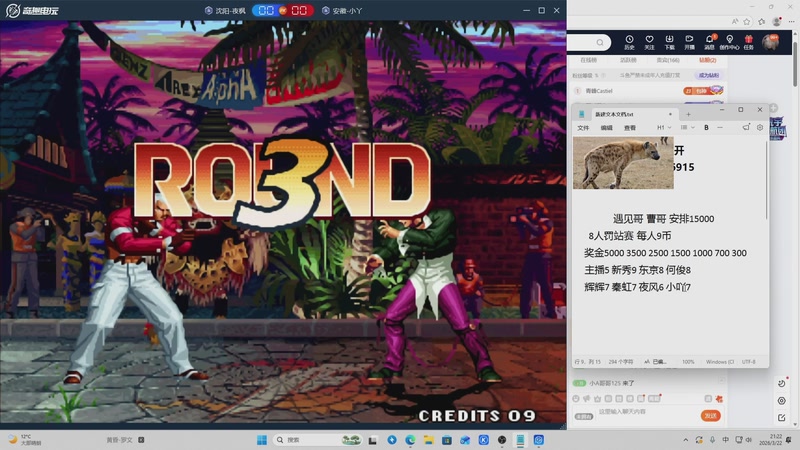The width and height of the screenshot is (800, 450).
Task: Open the Windows Start button
Action: pos(262,440)
